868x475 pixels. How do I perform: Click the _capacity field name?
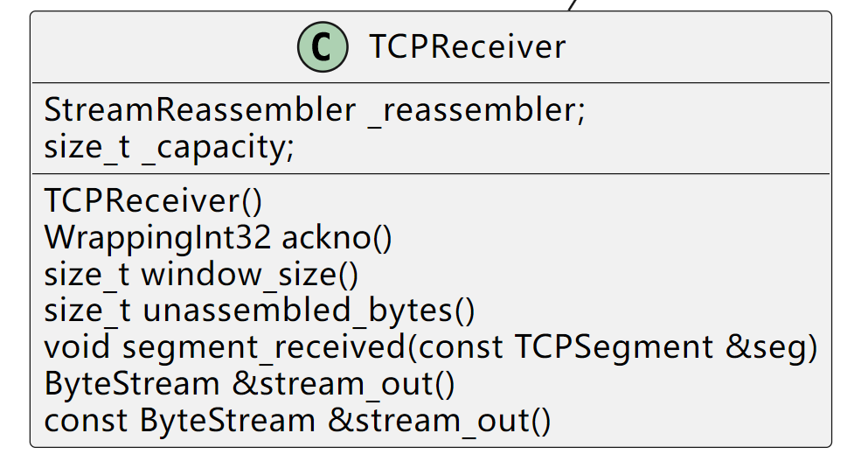tap(218, 148)
